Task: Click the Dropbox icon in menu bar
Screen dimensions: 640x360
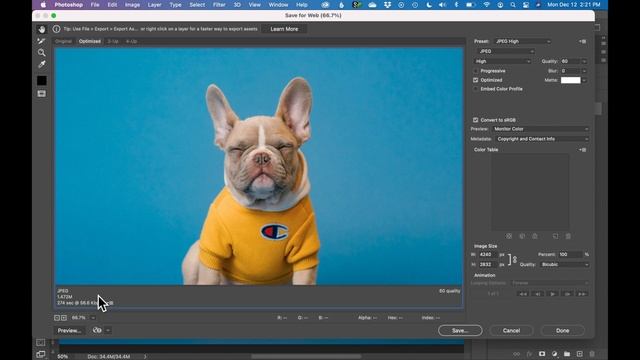Action: pos(387,5)
